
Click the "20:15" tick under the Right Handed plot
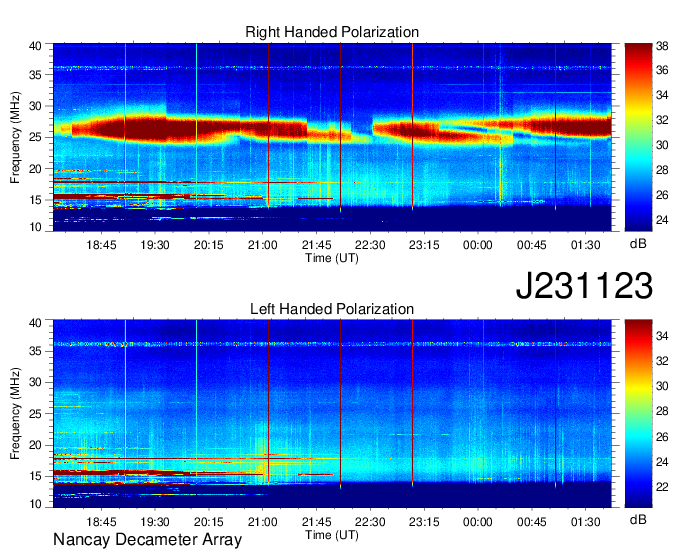tap(209, 245)
